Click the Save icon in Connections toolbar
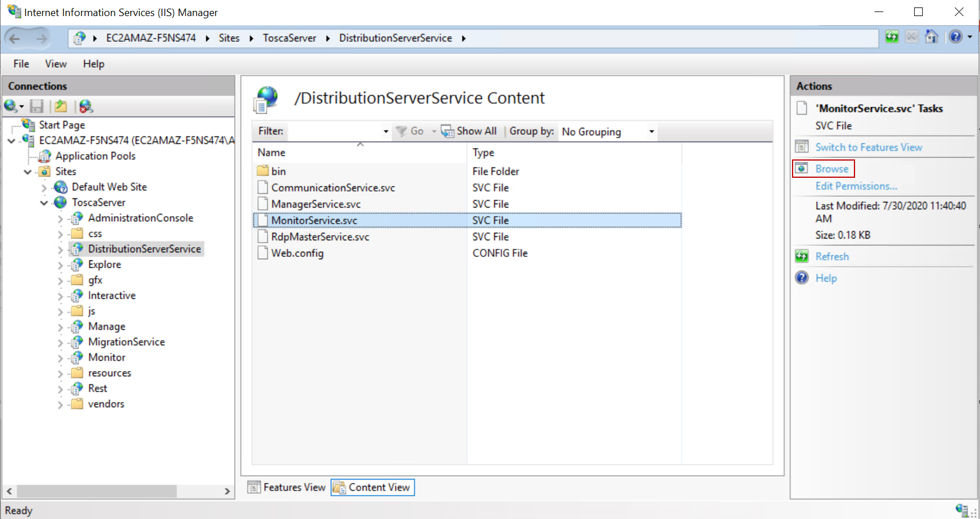 coord(37,106)
